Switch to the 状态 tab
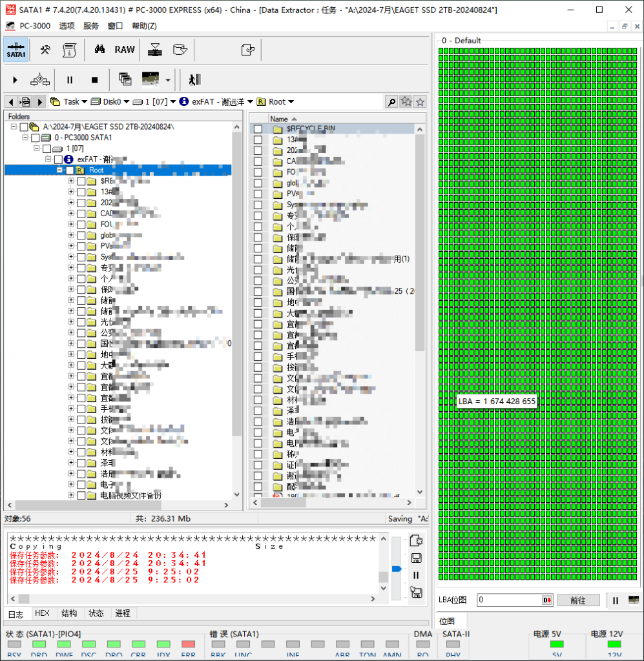This screenshot has height=661, width=644. [x=96, y=613]
